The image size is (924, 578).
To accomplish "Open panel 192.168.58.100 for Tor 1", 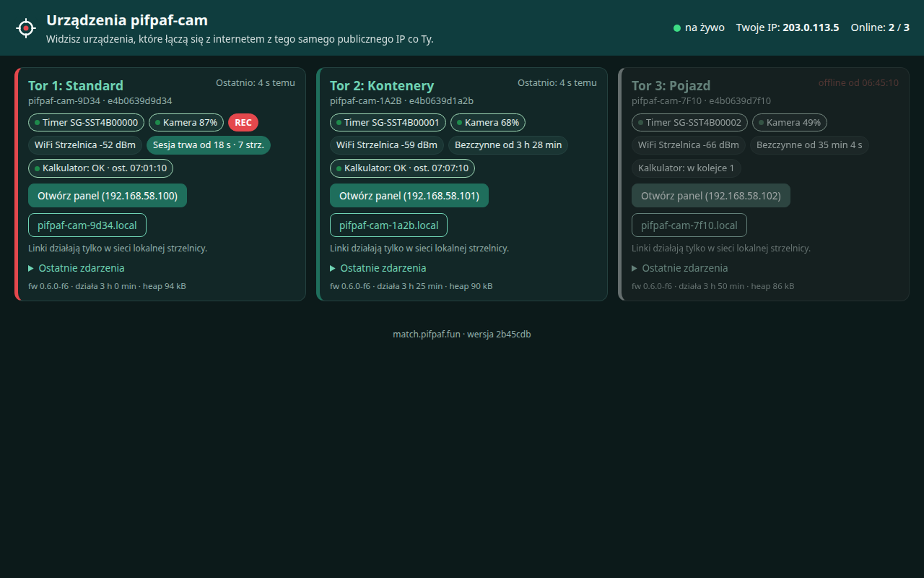I will point(108,196).
